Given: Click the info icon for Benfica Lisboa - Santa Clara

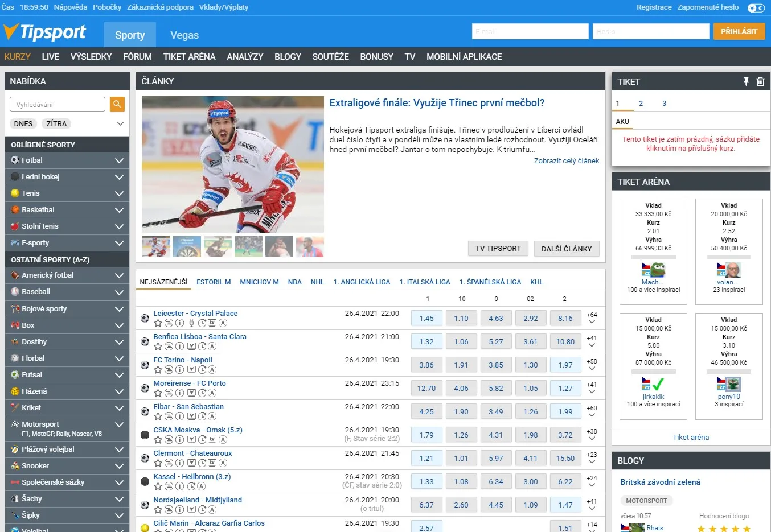Looking at the screenshot, I should [x=180, y=346].
